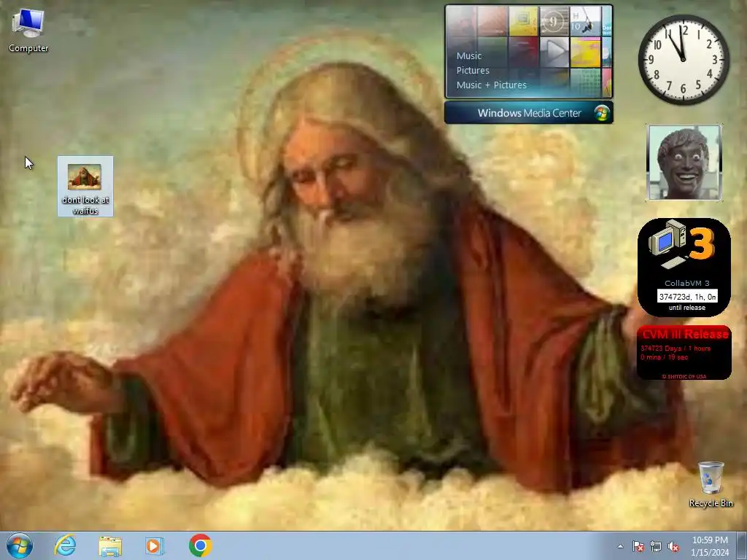Select Music in the Media Center gadget

tap(469, 55)
